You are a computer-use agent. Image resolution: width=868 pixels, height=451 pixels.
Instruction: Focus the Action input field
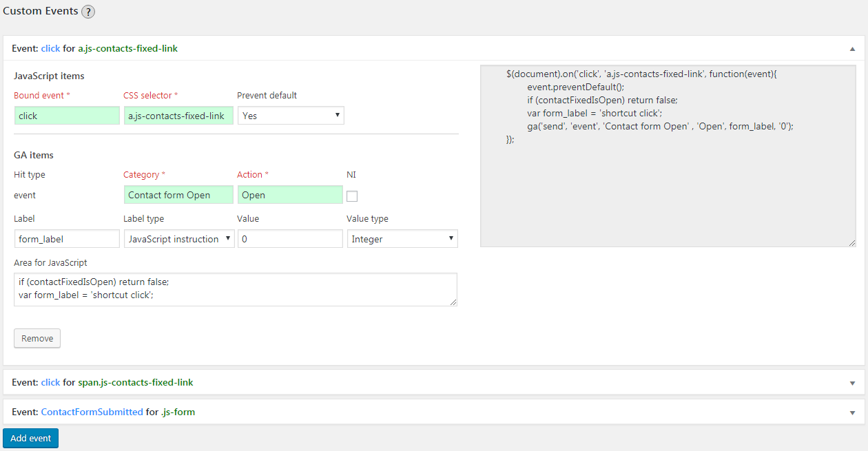pos(290,195)
